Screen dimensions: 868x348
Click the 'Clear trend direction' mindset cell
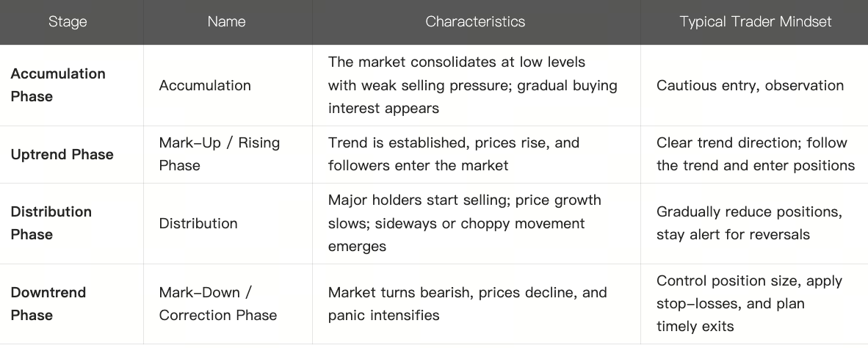tap(755, 154)
